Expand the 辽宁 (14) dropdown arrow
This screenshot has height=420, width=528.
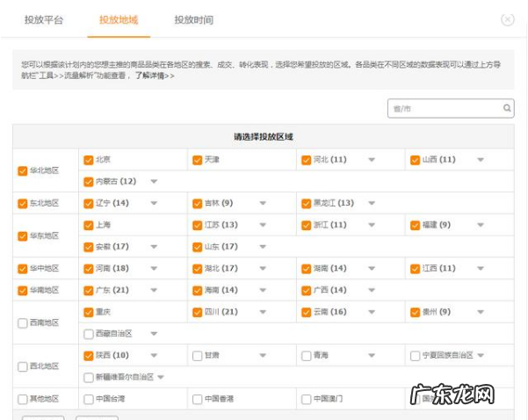(154, 203)
